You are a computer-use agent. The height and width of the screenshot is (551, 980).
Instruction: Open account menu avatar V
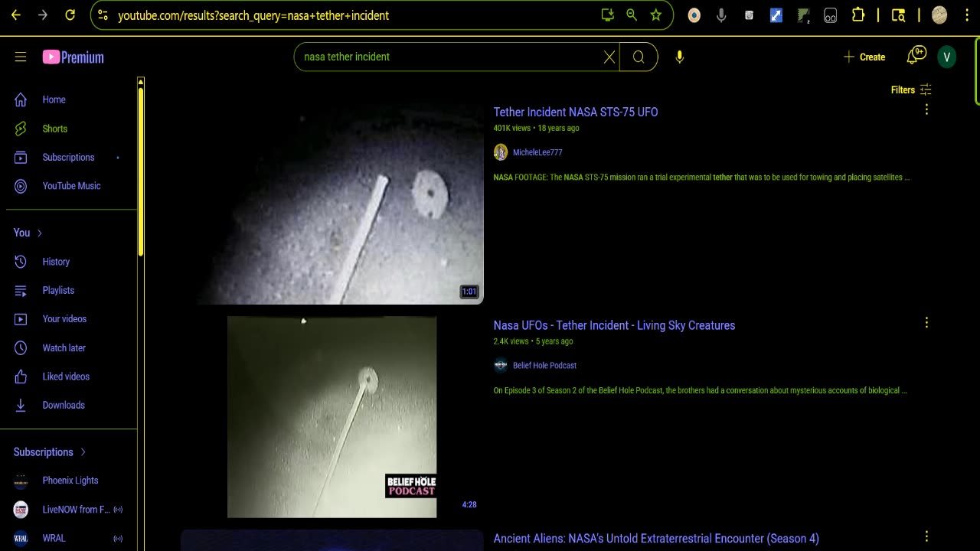click(x=947, y=57)
